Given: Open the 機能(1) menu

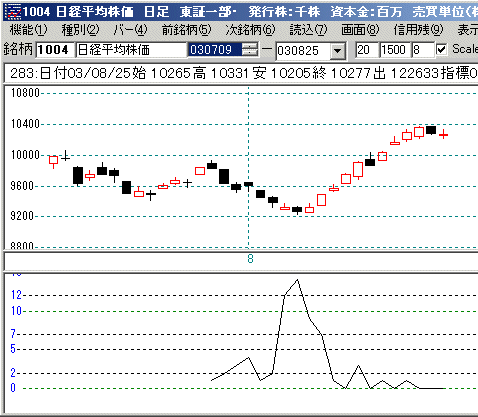Looking at the screenshot, I should (28, 30).
